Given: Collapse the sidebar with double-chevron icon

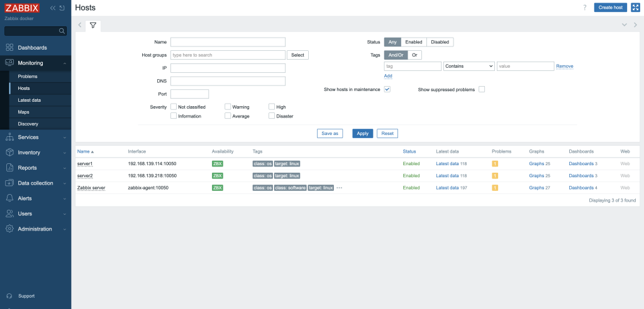Looking at the screenshot, I should point(53,8).
